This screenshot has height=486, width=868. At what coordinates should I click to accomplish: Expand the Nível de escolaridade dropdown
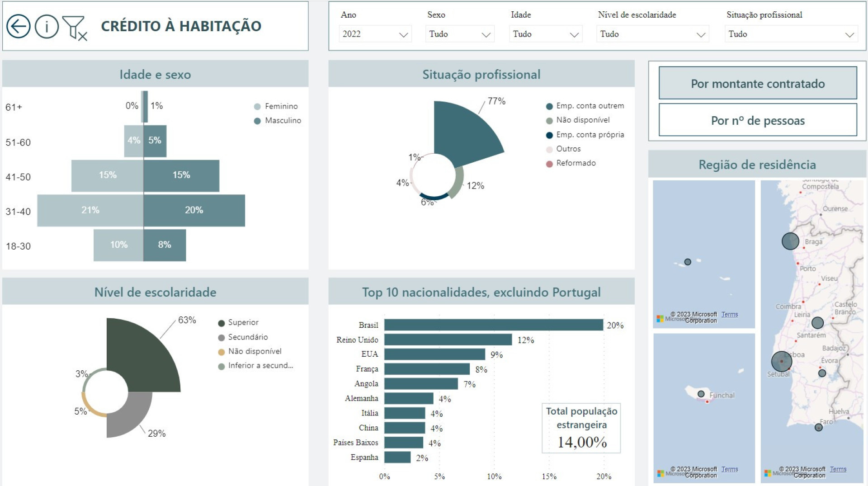(x=652, y=34)
